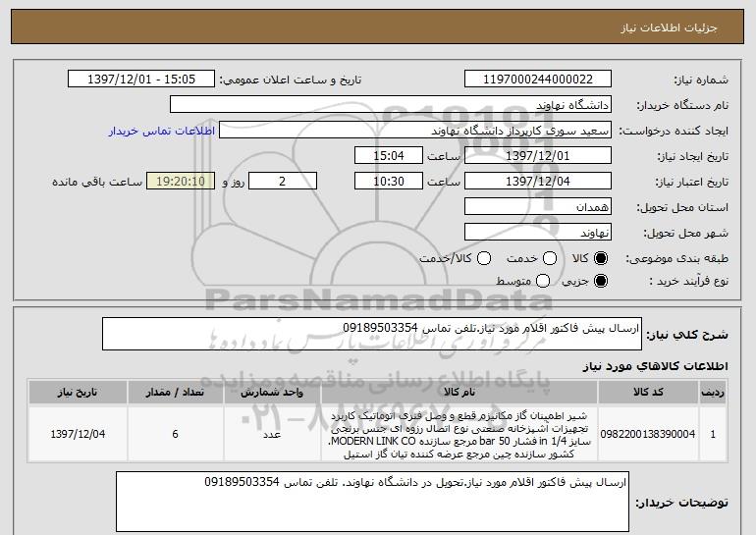
Task: Select the 'متوسط' purchase type radio
Action: click(x=543, y=281)
